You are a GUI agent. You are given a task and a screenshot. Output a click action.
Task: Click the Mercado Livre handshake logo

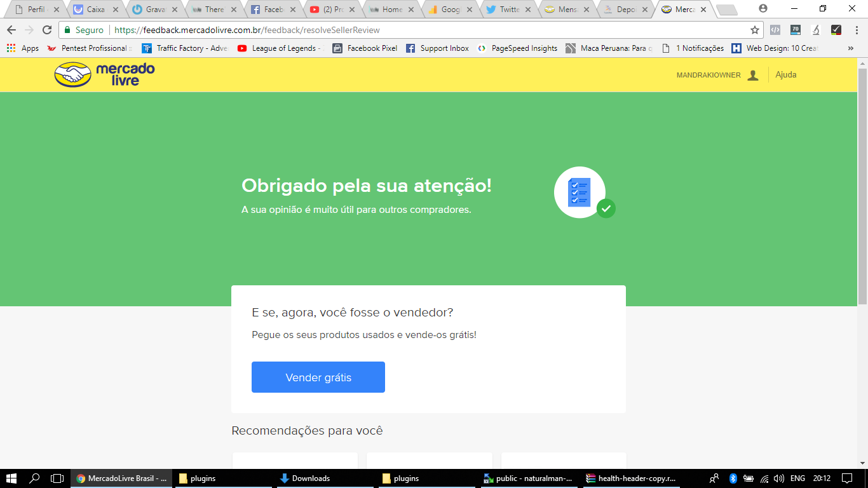pyautogui.click(x=105, y=74)
